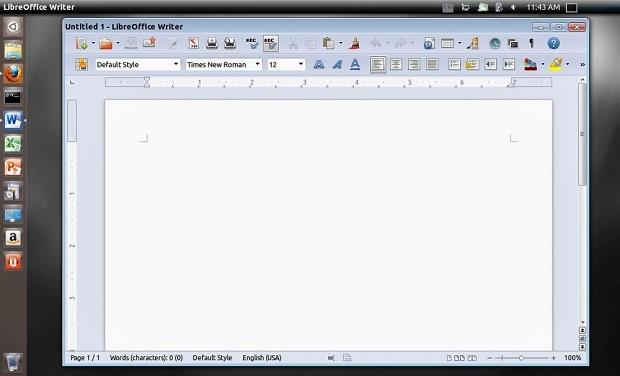Center the paragraph horizontally
Screen dimensions: 620x376
click(x=396, y=64)
